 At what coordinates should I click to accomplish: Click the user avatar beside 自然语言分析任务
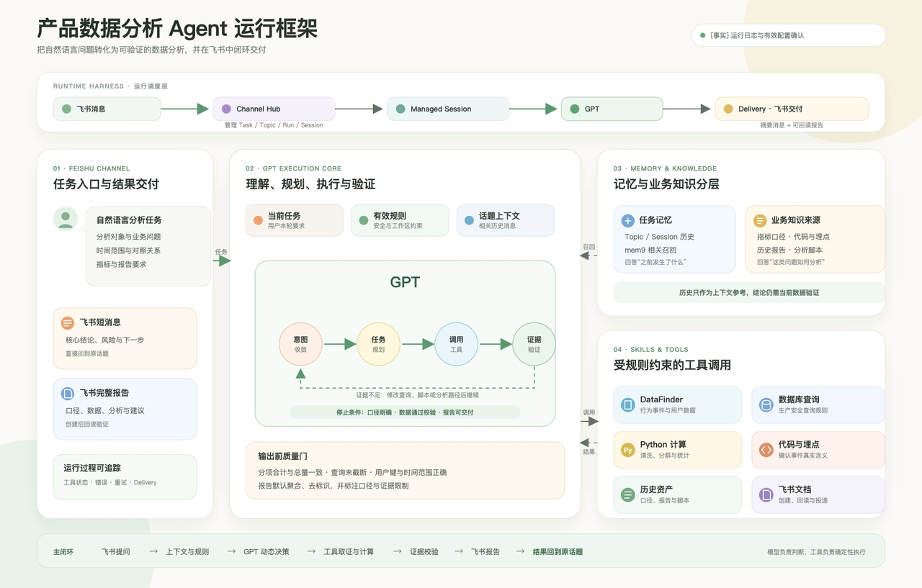(x=66, y=219)
